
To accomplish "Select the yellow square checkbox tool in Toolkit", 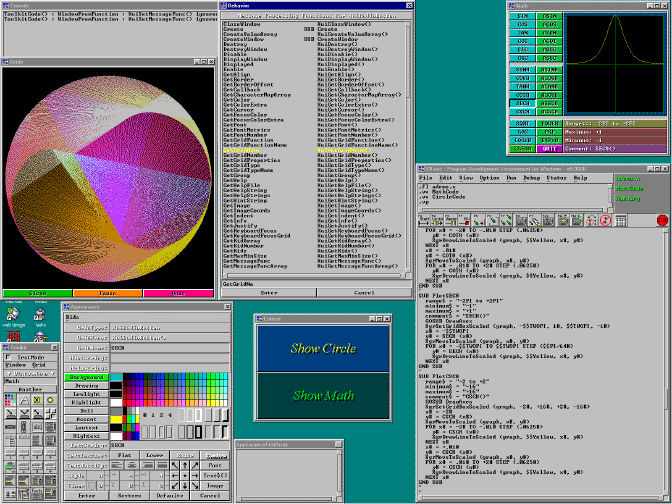I will pyautogui.click(x=37, y=401).
